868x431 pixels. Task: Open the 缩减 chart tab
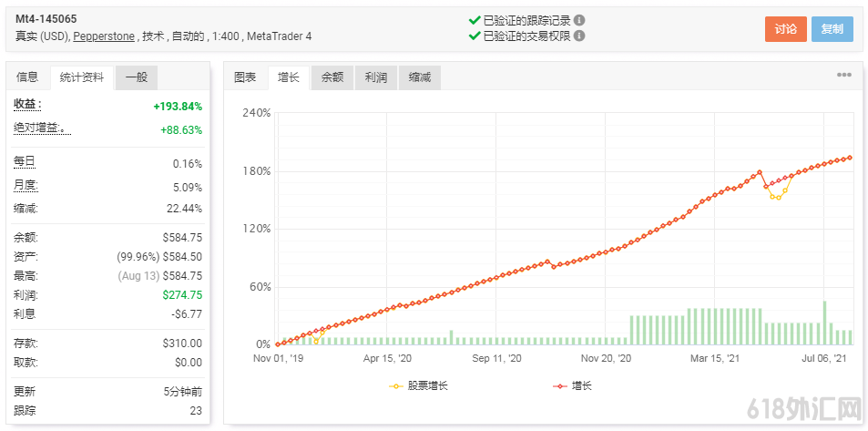tap(420, 77)
